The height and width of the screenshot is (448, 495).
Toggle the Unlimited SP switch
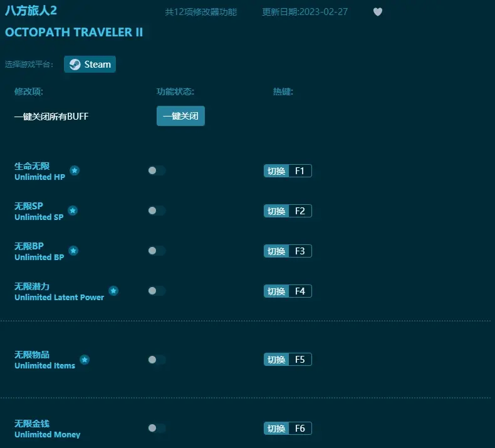coord(157,211)
